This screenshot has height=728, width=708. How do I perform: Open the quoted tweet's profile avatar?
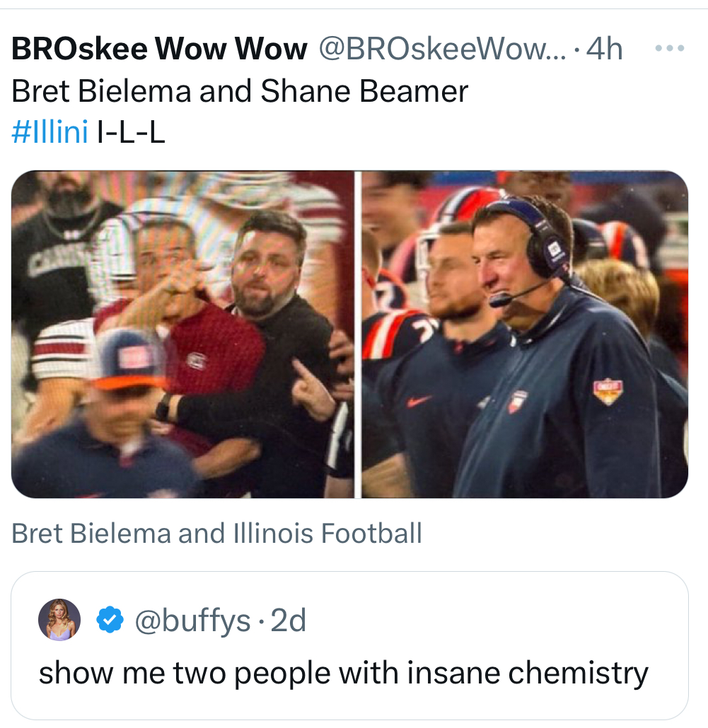[59, 620]
